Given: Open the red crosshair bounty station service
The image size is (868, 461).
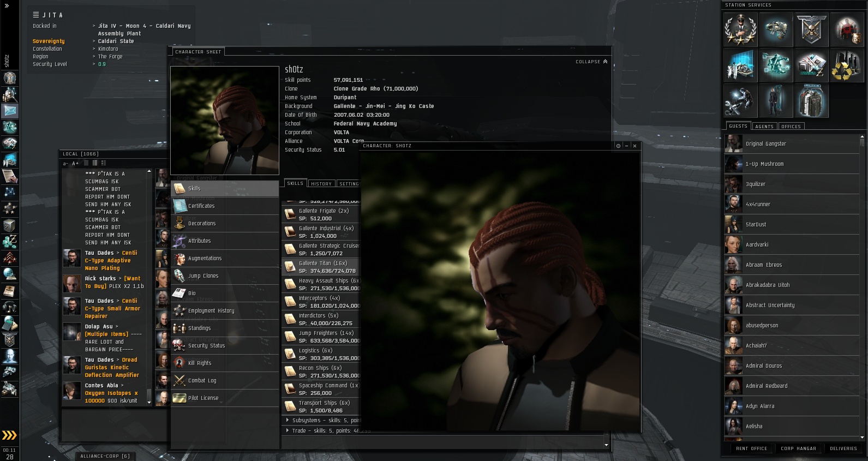Looking at the screenshot, I should pos(847,29).
